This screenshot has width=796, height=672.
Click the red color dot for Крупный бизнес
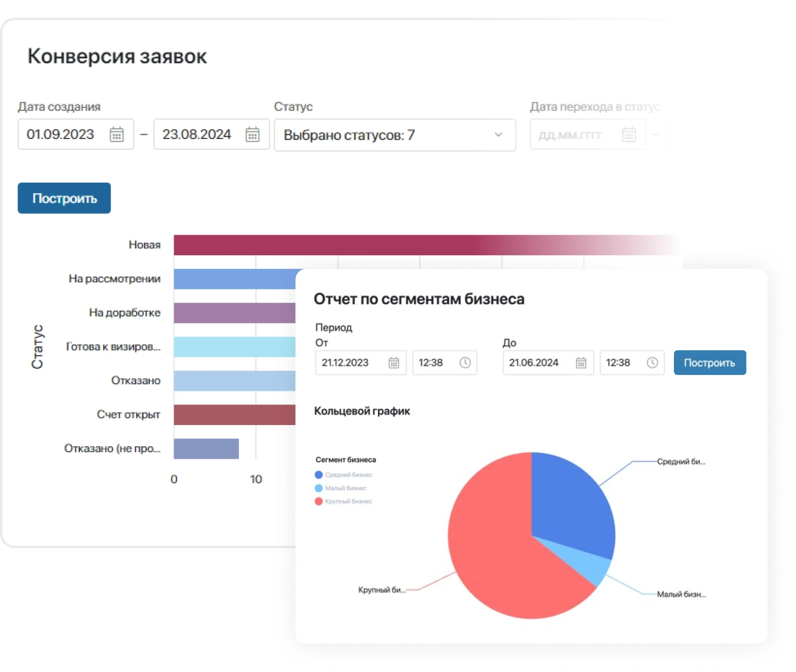point(318,501)
